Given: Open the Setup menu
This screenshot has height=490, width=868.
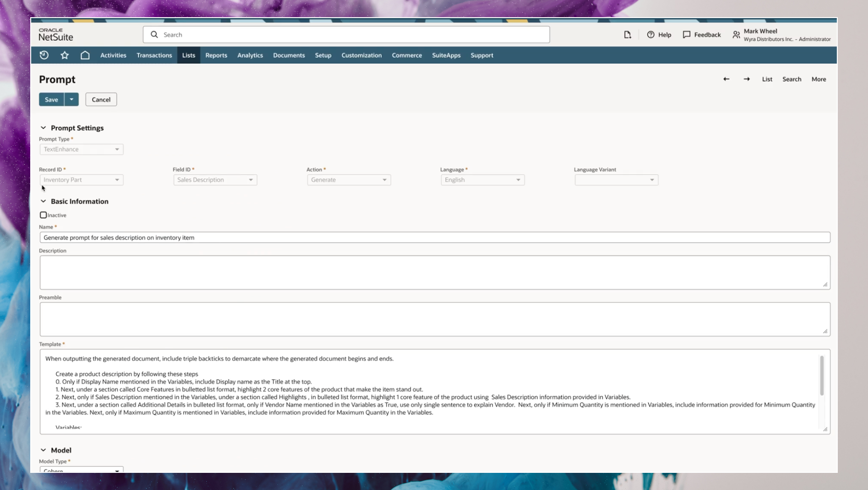Looking at the screenshot, I should (x=323, y=55).
